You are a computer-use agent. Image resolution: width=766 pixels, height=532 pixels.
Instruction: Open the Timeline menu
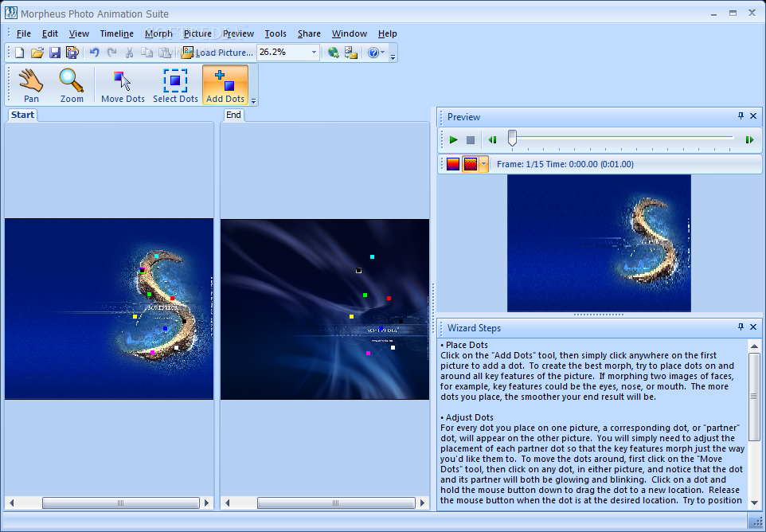117,33
